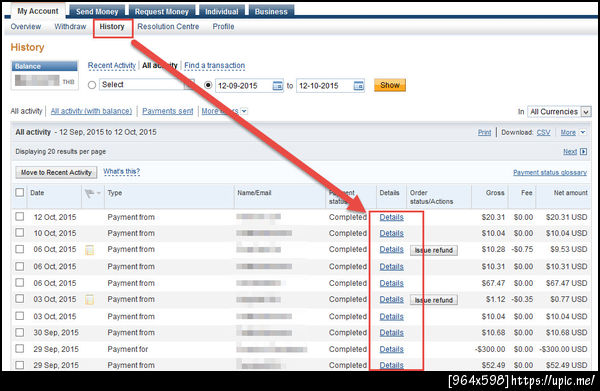Tick the checkbox for 10 Oct, 2015 row
Viewport: 600px width, 391px height.
[20, 233]
